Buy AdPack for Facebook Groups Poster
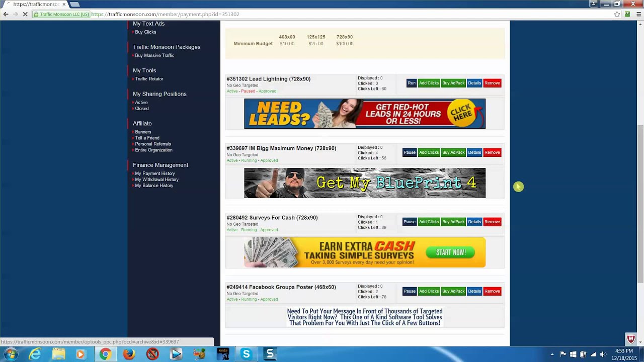644x362 pixels. coord(453,291)
